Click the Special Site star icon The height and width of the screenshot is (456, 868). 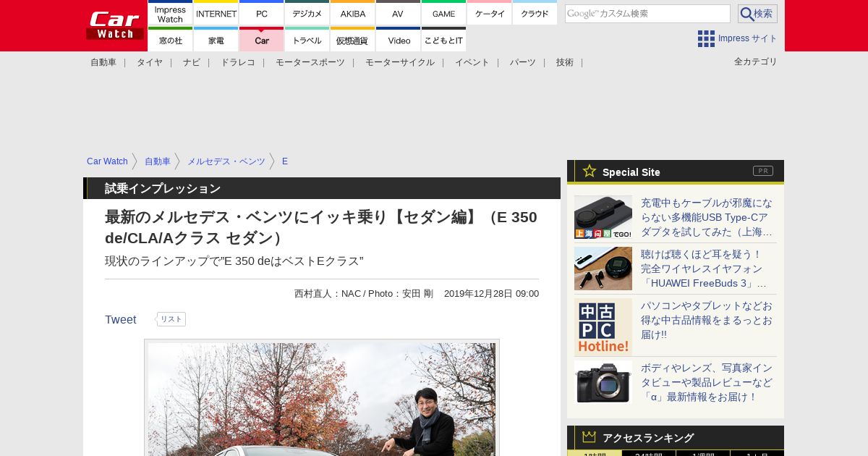(590, 171)
